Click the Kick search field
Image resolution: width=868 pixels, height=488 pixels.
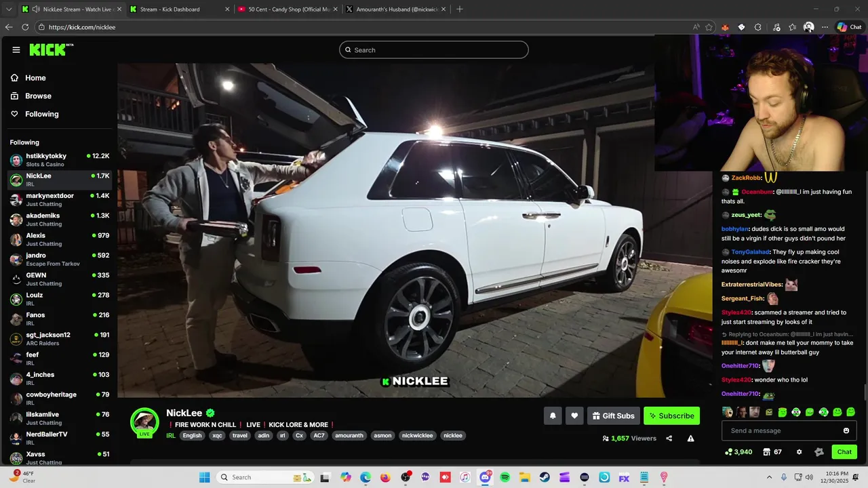(434, 50)
